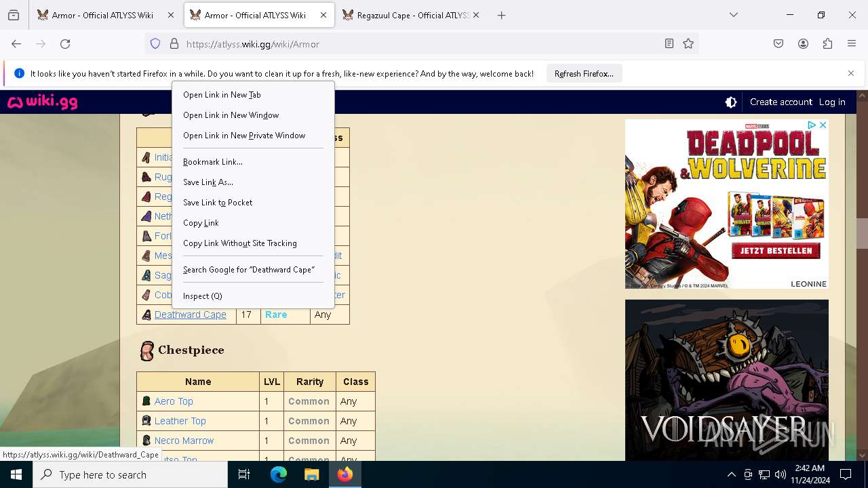
Task: Open Deadpool & Wolverine ad image
Action: 726,204
